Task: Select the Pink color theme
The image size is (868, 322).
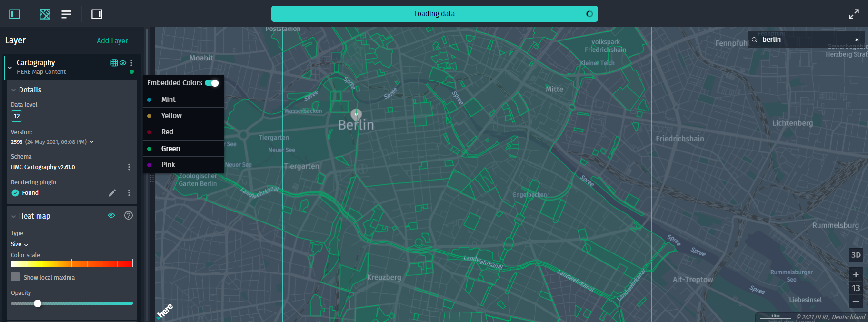Action: tap(183, 165)
